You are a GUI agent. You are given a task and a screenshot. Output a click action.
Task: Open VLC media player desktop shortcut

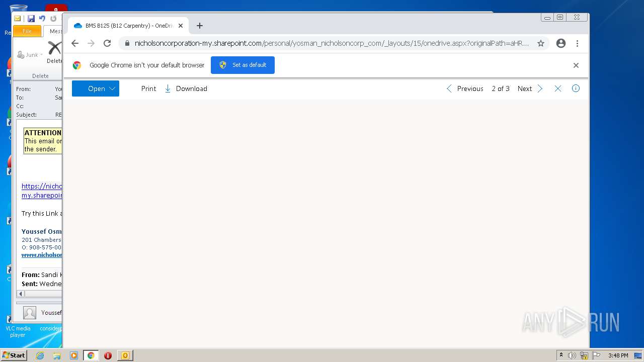coord(18,324)
